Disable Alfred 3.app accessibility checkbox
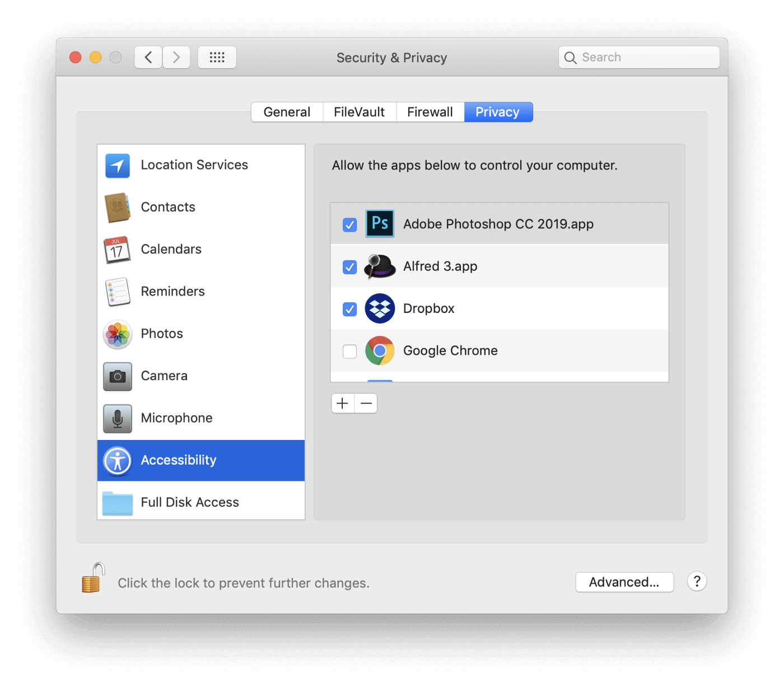The height and width of the screenshot is (688, 784). [349, 267]
